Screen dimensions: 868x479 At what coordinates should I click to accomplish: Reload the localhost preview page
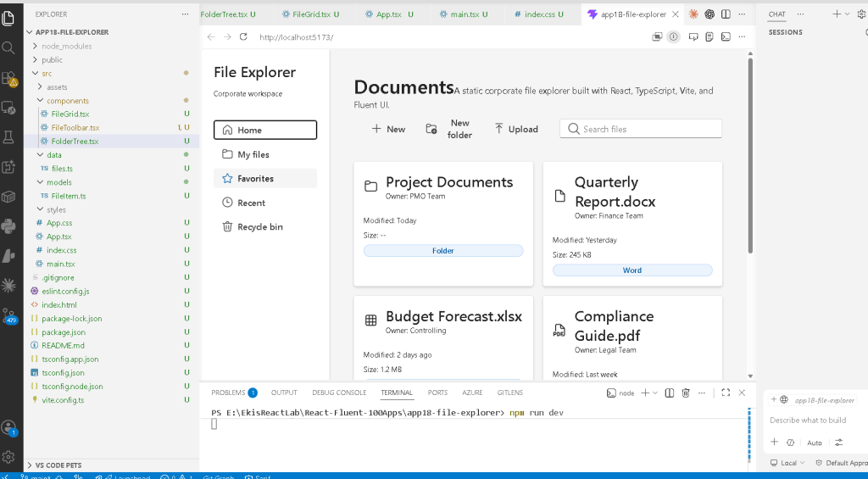(243, 37)
